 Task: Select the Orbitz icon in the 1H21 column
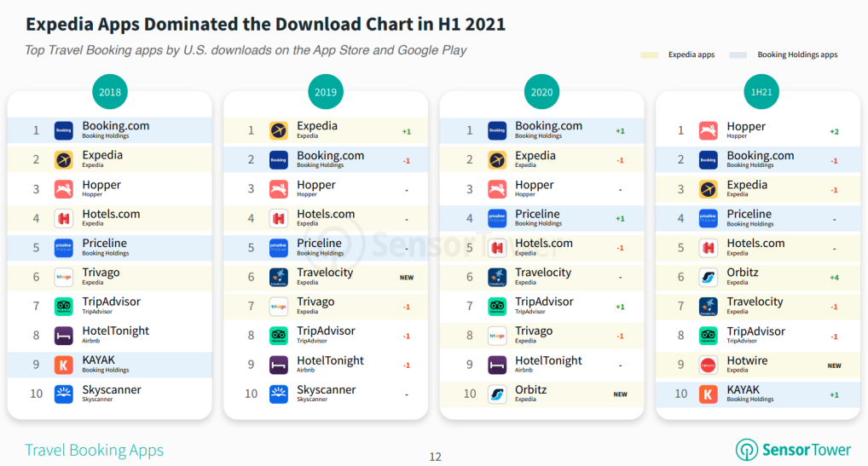pos(708,277)
